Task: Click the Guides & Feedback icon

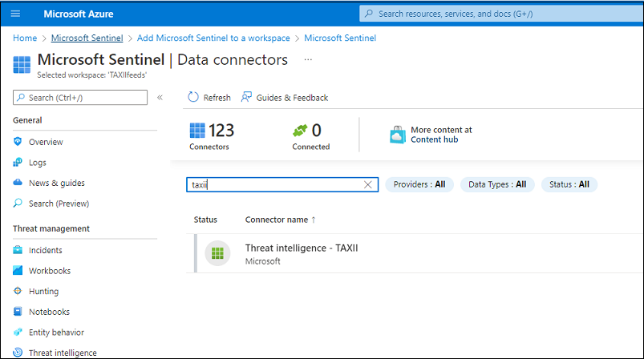Action: (246, 97)
